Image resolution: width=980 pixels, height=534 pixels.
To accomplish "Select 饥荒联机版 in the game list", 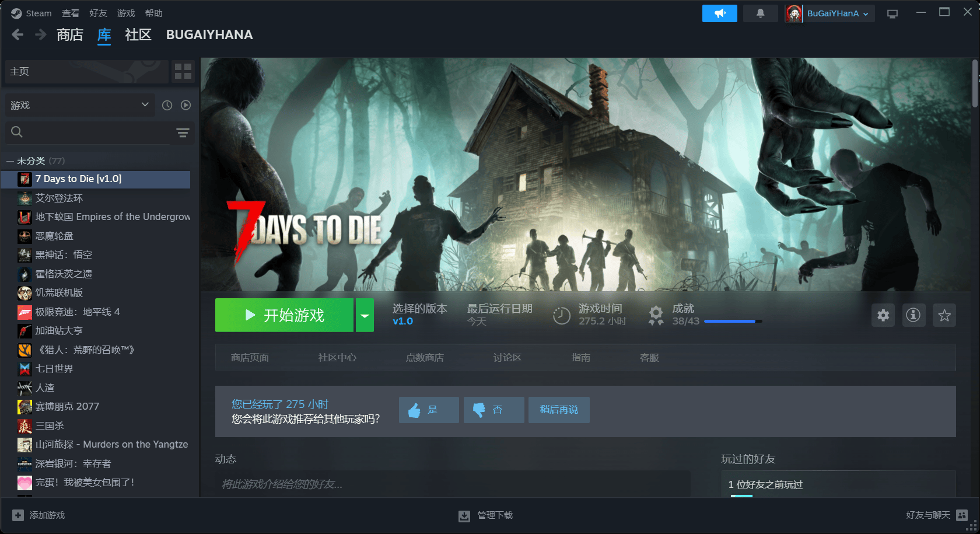I will 96,293.
